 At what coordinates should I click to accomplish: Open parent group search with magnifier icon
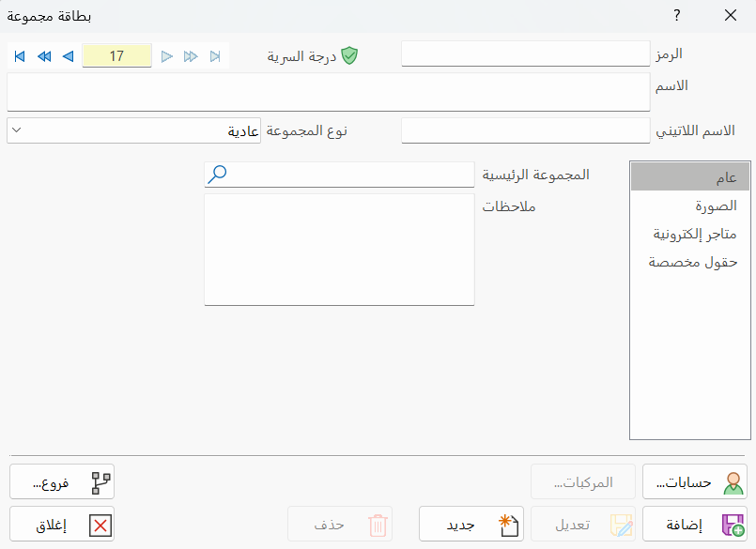218,175
